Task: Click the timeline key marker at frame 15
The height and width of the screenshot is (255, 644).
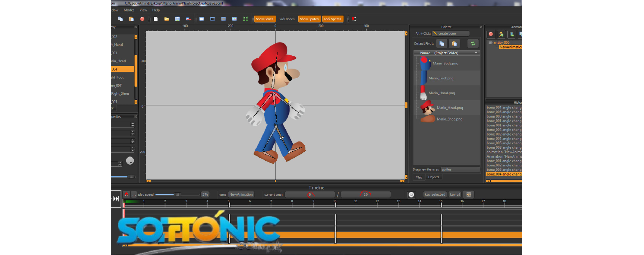Action: tap(441, 205)
